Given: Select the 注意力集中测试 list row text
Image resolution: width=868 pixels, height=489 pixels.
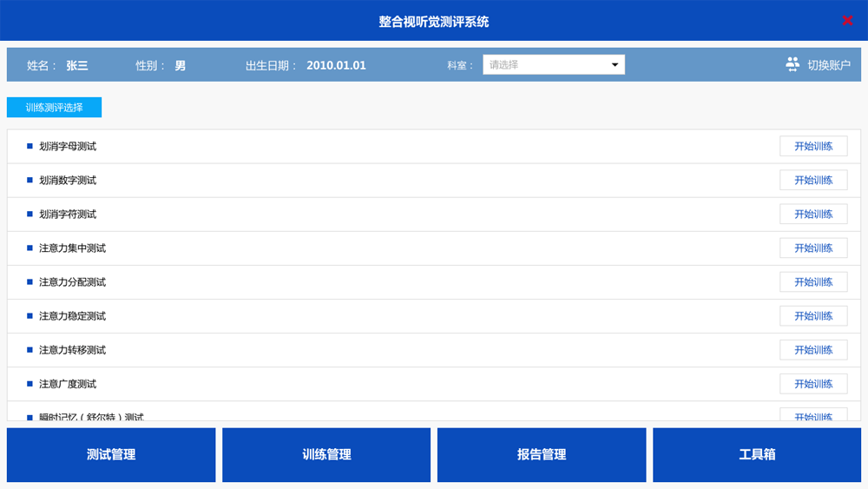Looking at the screenshot, I should click(x=73, y=248).
